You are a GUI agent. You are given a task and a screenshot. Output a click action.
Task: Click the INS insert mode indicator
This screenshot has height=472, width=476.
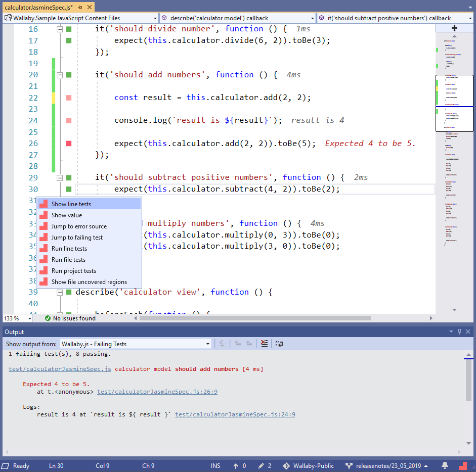pos(215,466)
